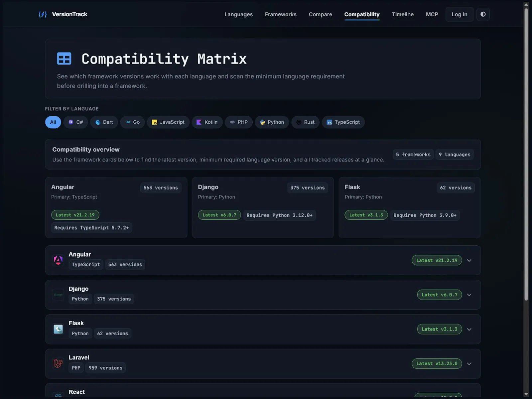Click the page vertical scrollbar thumb
The width and height of the screenshot is (532, 399).
tap(526, 155)
